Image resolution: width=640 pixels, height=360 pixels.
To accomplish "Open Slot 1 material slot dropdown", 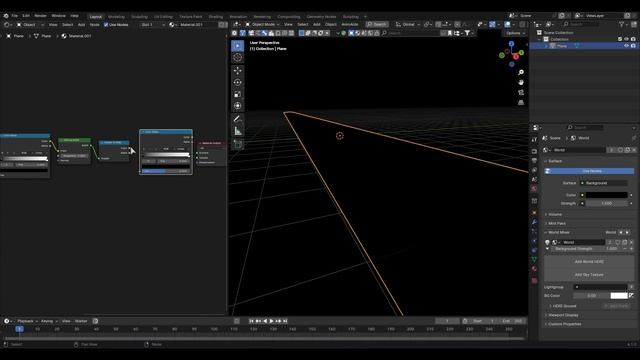I will [x=153, y=25].
